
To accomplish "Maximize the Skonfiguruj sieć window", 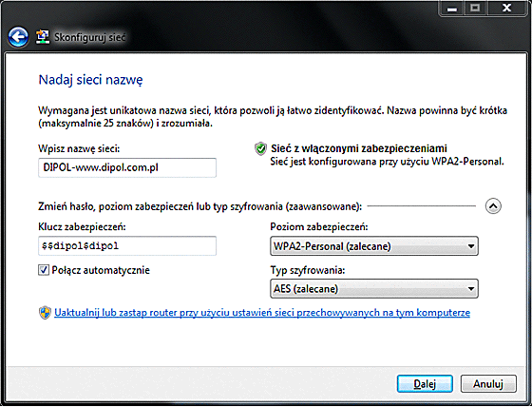I will [475, 9].
